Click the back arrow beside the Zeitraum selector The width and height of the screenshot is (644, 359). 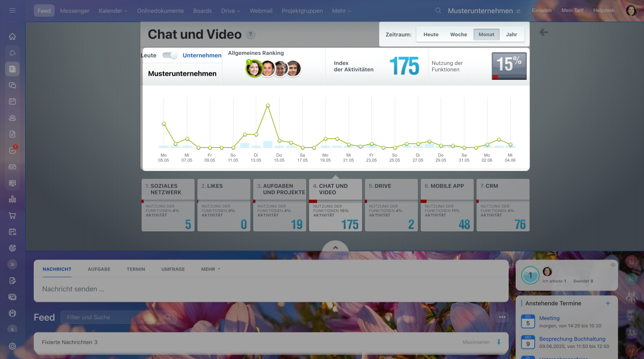pyautogui.click(x=544, y=32)
